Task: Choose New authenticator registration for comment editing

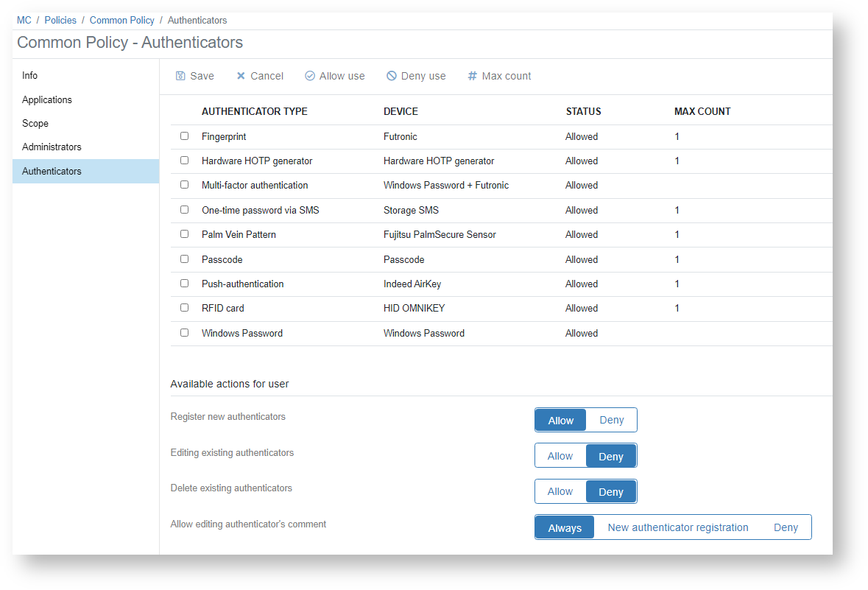Action: [x=677, y=527]
